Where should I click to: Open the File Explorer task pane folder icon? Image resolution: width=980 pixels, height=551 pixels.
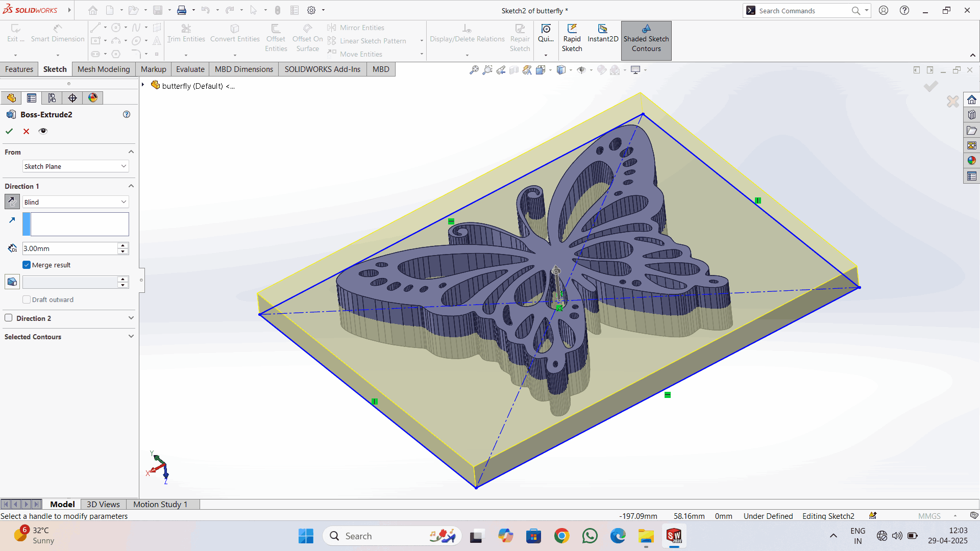coord(971,130)
